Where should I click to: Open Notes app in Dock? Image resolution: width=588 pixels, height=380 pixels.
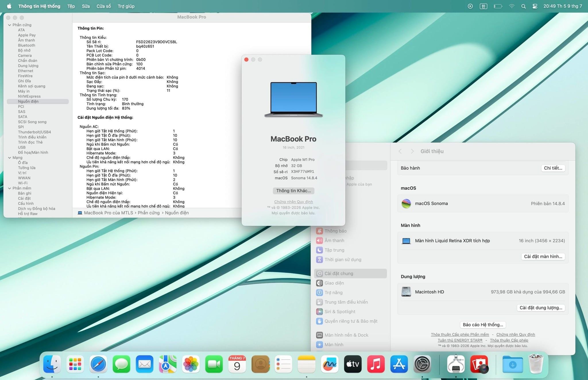[307, 364]
